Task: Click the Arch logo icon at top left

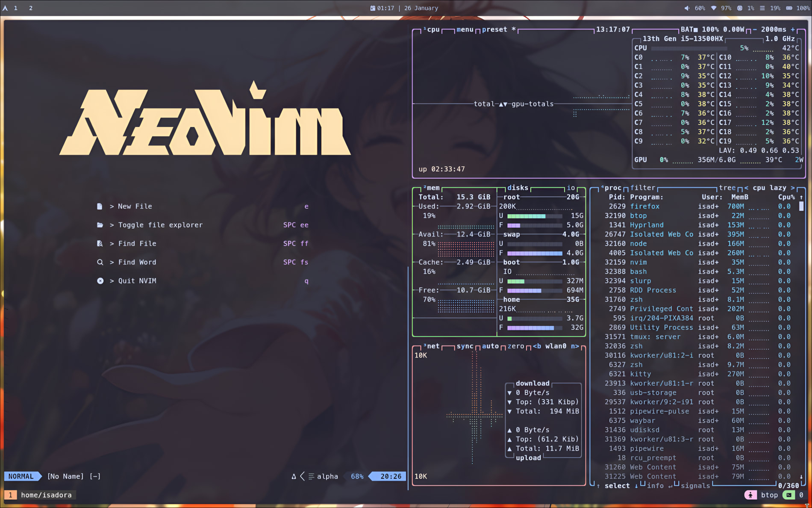Action: coord(5,8)
